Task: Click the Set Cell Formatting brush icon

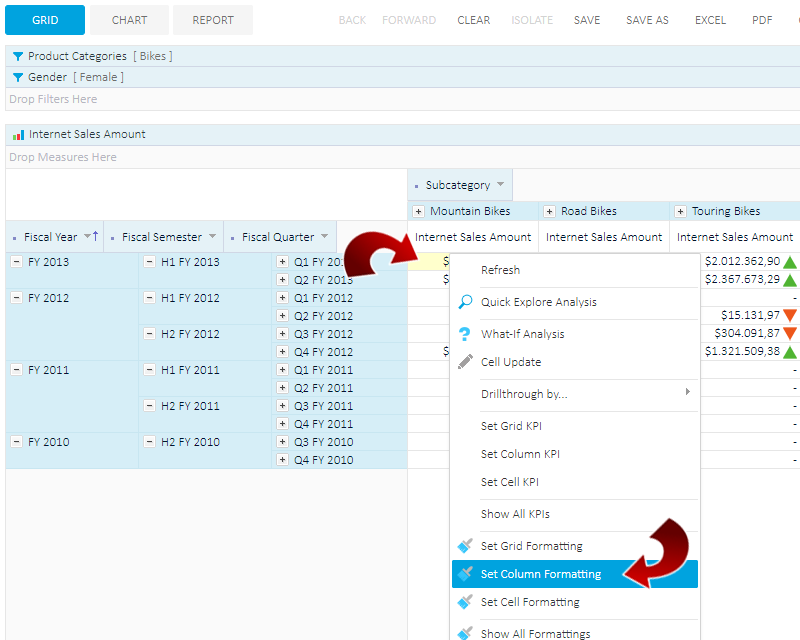Action: click(465, 602)
